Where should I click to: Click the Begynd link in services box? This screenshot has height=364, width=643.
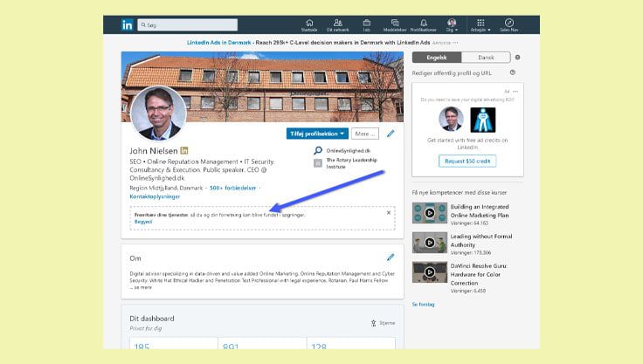point(143,222)
